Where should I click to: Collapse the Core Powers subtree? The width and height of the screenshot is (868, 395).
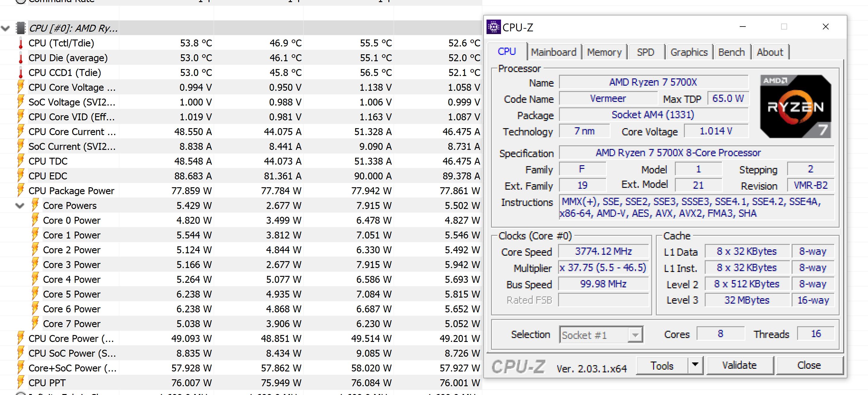[x=20, y=205]
